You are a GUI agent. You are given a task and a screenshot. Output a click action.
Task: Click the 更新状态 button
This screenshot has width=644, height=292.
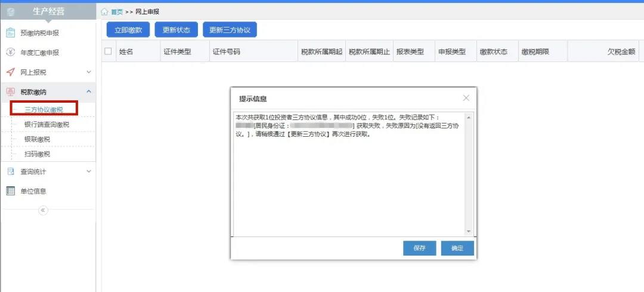176,30
